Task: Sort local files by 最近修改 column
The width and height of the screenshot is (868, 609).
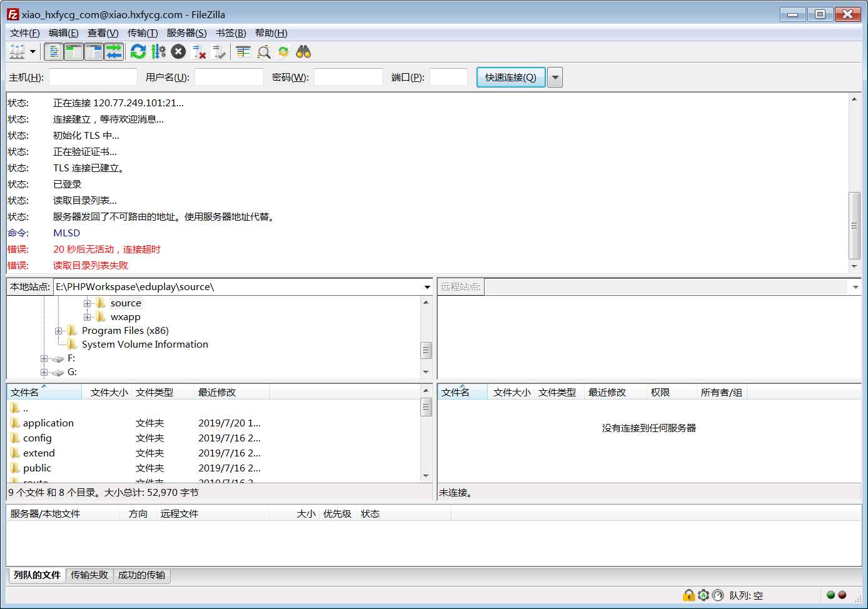Action: click(217, 393)
